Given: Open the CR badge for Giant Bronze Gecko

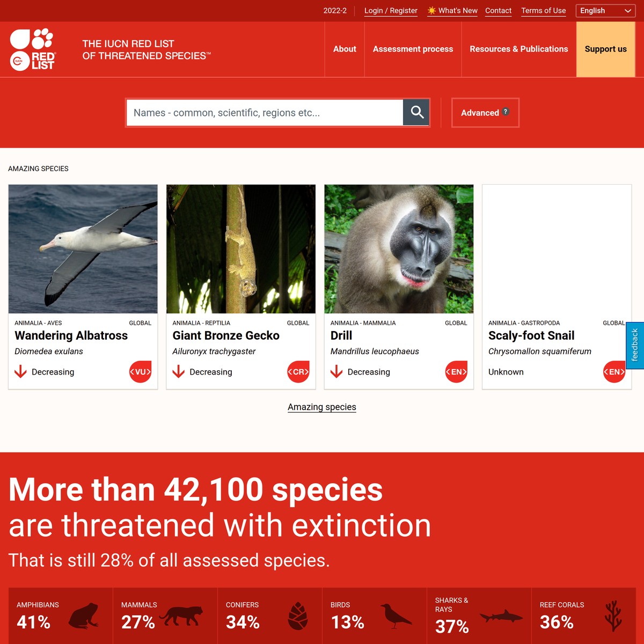Looking at the screenshot, I should click(298, 371).
